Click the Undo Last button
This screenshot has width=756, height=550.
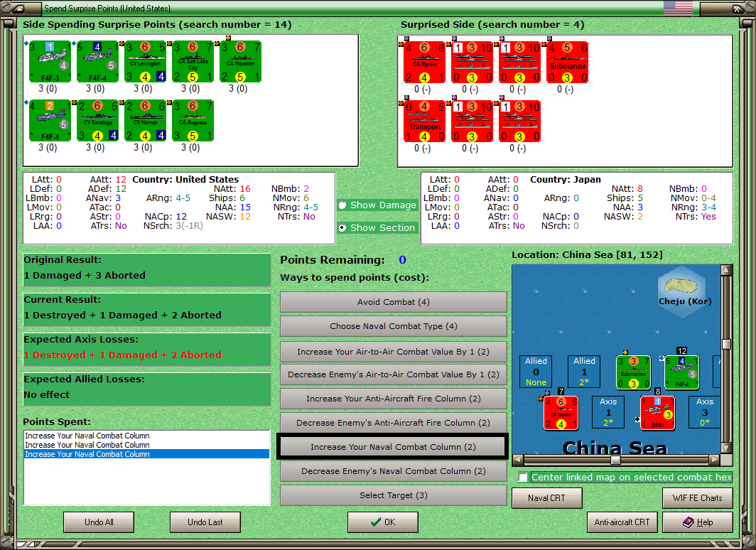[205, 522]
